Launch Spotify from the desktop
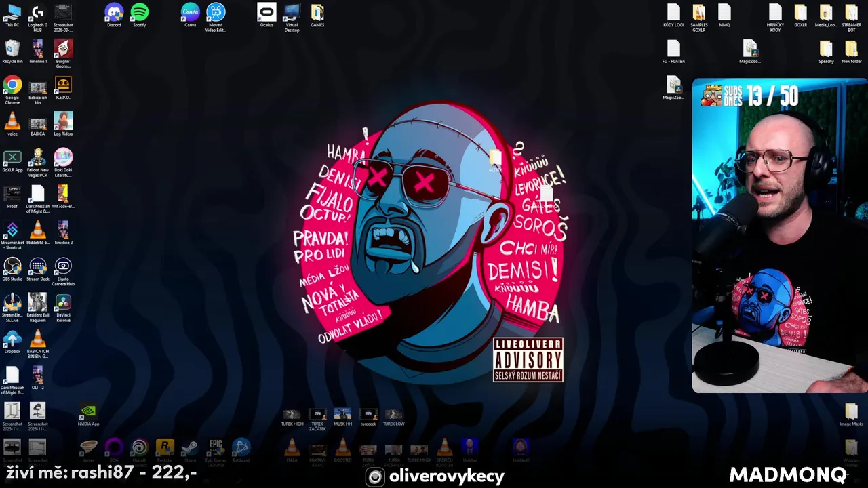Image resolution: width=868 pixels, height=488 pixels. pyautogui.click(x=139, y=15)
